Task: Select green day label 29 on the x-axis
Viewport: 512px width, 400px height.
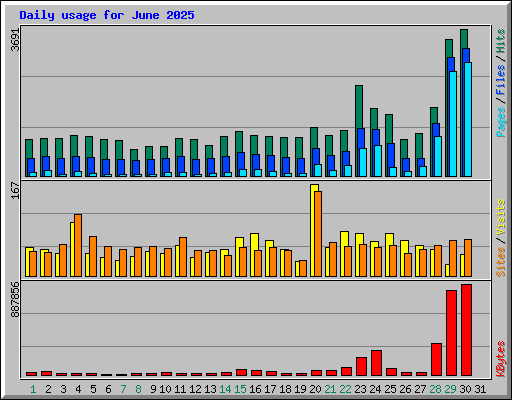Action: point(450,389)
